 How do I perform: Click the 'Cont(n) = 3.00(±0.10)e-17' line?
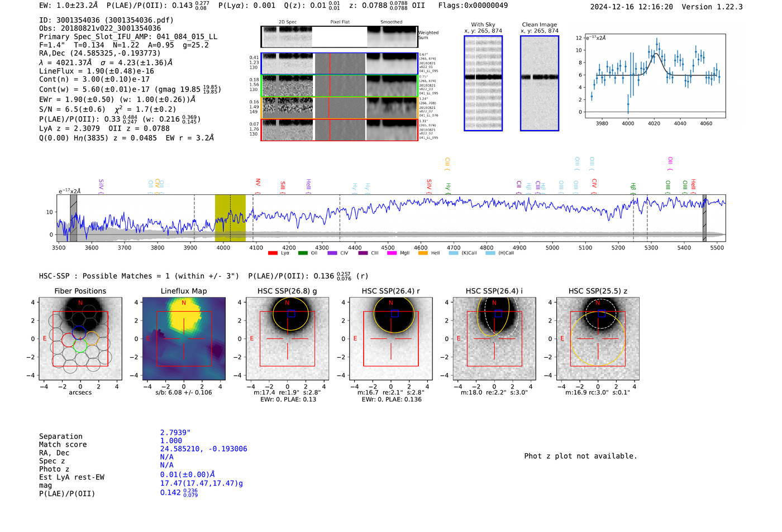click(x=94, y=79)
